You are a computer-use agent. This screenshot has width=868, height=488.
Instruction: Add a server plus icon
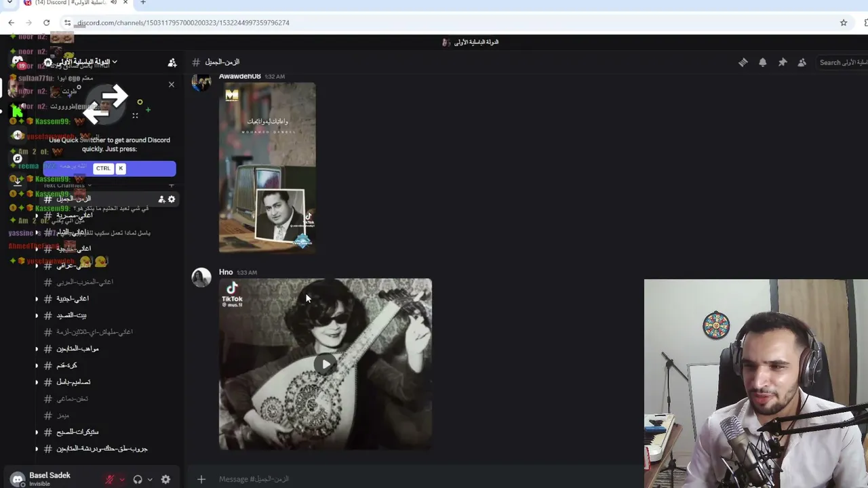point(18,135)
